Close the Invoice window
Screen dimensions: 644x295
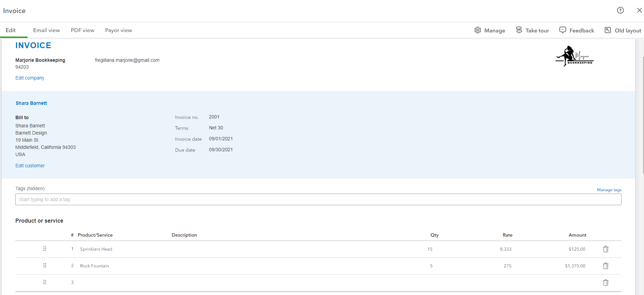(x=640, y=10)
